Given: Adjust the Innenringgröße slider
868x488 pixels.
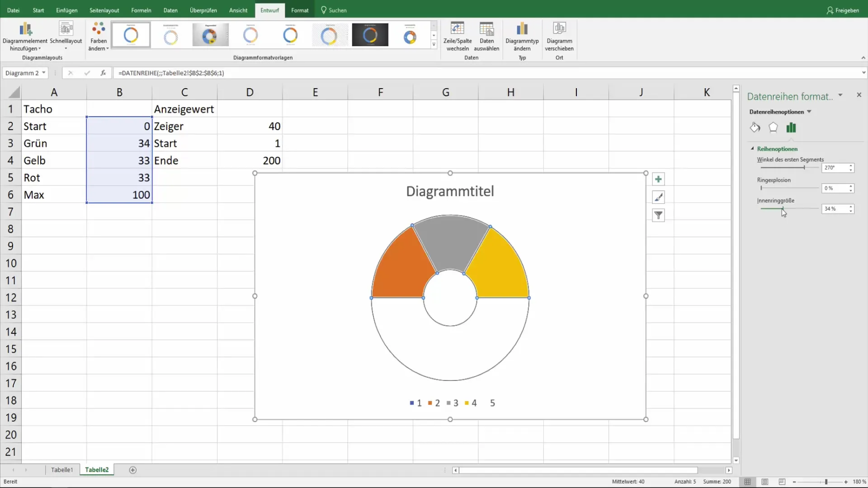Looking at the screenshot, I should [783, 209].
